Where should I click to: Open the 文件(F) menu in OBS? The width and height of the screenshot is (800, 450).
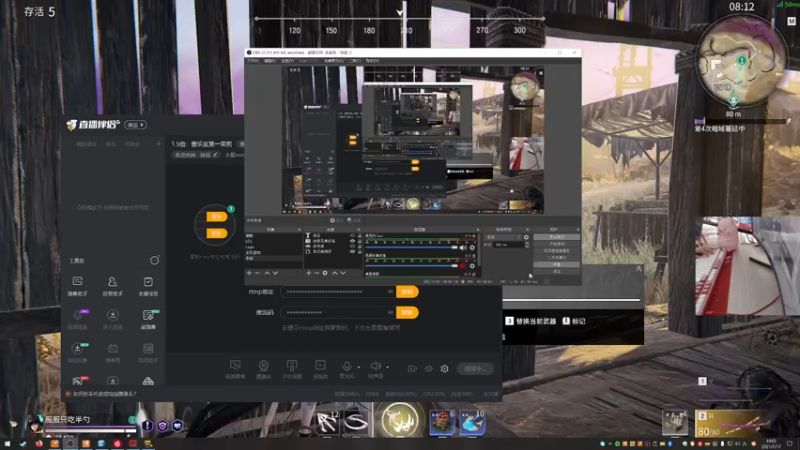(253, 61)
